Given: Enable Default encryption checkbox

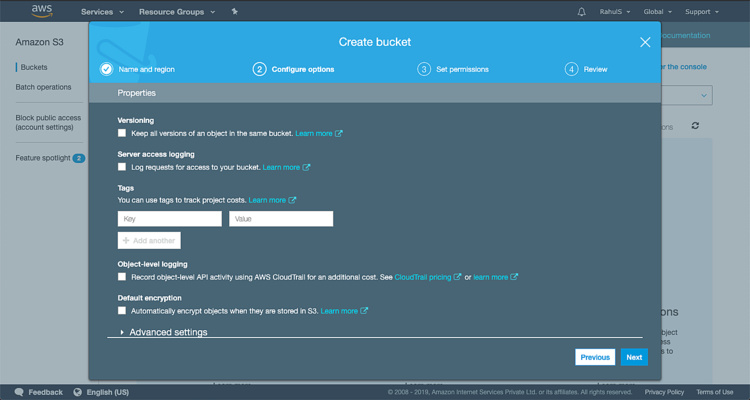Looking at the screenshot, I should [x=122, y=311].
